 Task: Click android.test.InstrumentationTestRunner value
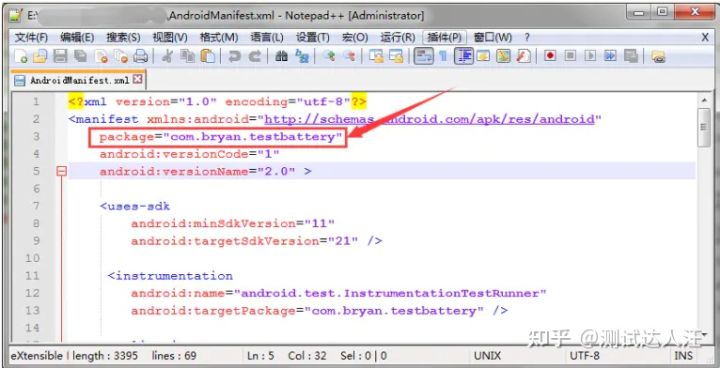click(390, 294)
